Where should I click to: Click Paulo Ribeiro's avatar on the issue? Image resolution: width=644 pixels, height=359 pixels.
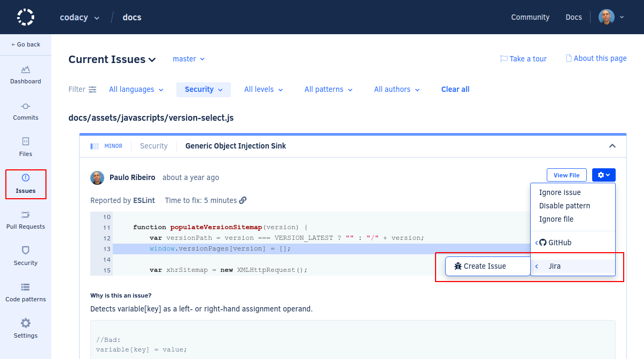(97, 177)
